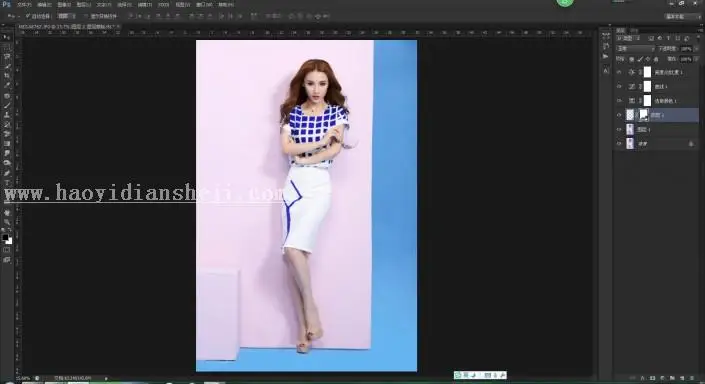The width and height of the screenshot is (705, 384).
Task: Select the Zoom tool
Action: pos(7,222)
